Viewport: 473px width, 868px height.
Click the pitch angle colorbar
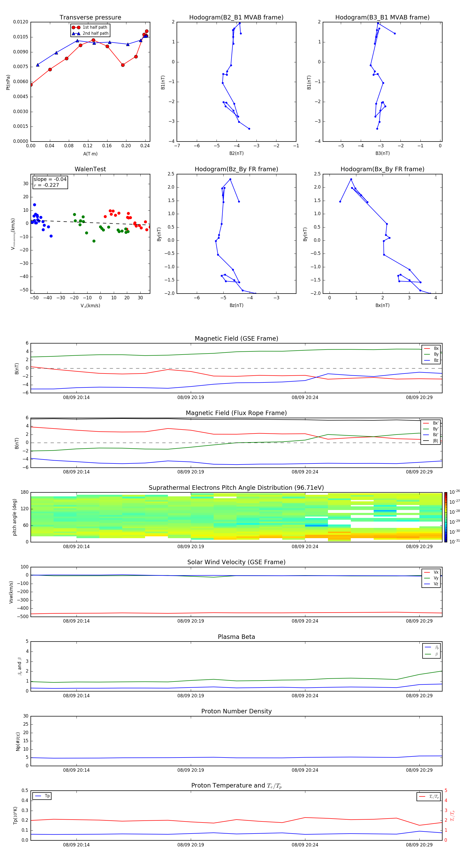click(446, 517)
